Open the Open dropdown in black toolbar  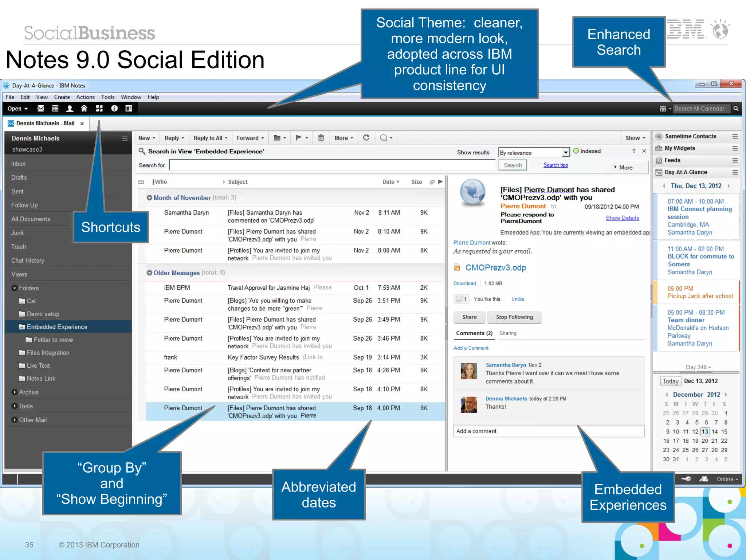[18, 109]
